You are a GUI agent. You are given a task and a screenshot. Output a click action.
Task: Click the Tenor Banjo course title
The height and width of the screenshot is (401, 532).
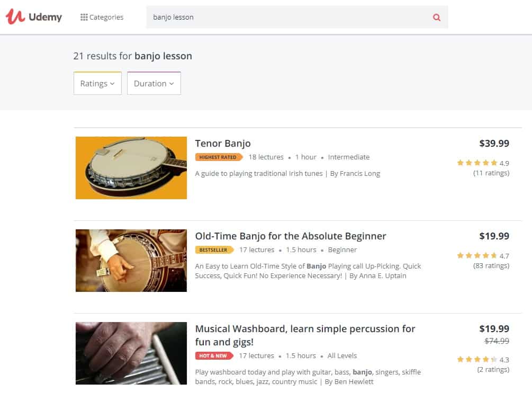tap(223, 144)
